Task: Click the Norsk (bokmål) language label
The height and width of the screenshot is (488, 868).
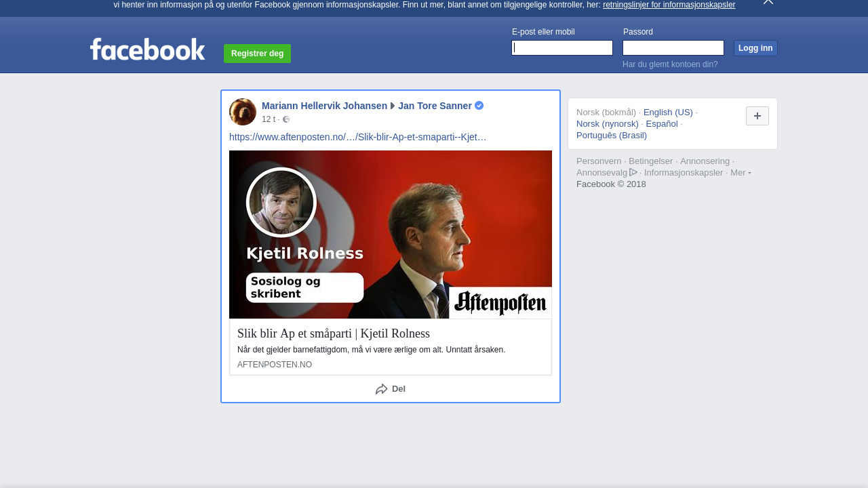Action: pos(606,113)
